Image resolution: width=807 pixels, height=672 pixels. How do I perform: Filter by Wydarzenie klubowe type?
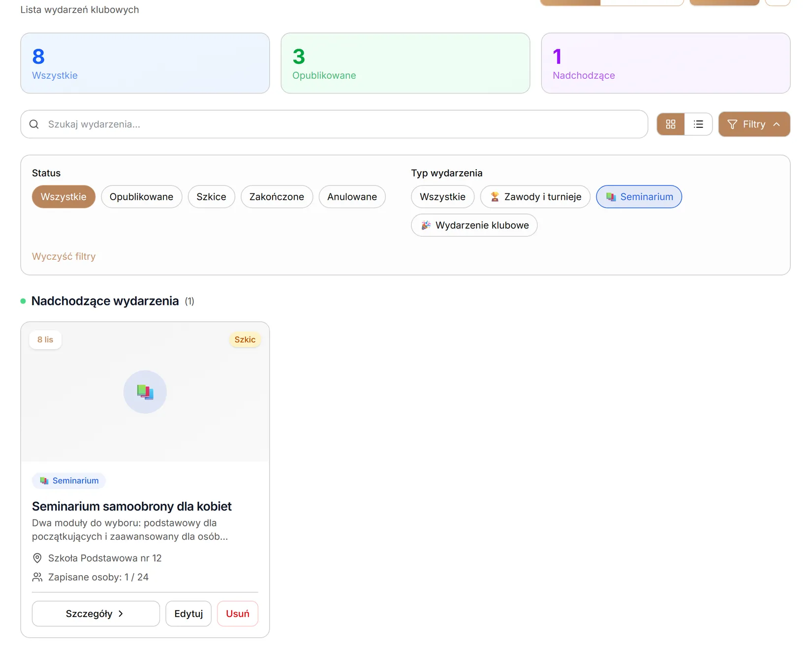474,225
